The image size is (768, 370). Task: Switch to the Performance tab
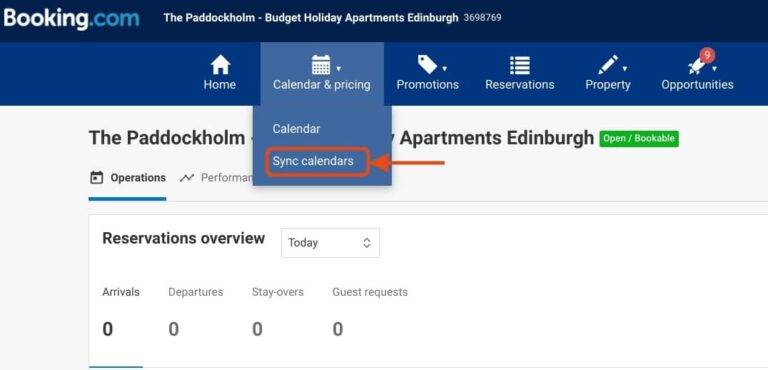(216, 178)
